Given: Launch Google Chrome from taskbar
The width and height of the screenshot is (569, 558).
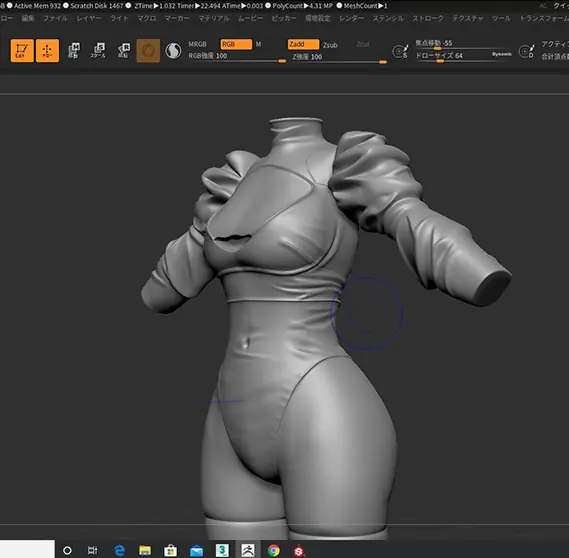Looking at the screenshot, I should click(x=274, y=550).
